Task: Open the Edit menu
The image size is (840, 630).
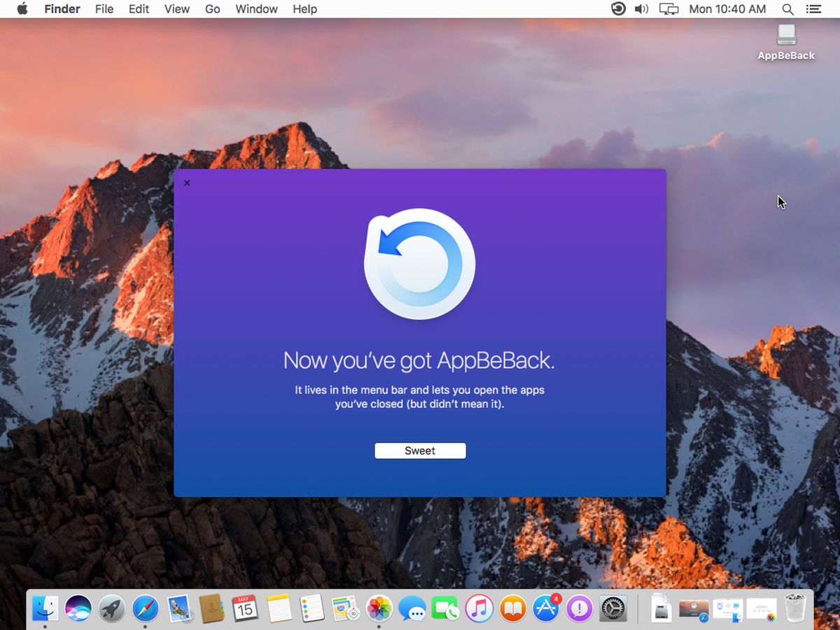Action: pos(139,9)
